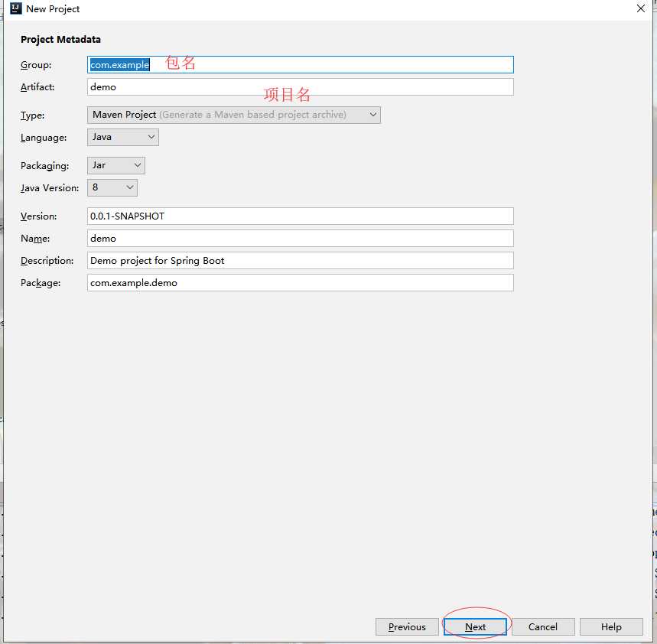
Task: Open the Packaging dropdown showing Jar
Action: (116, 165)
